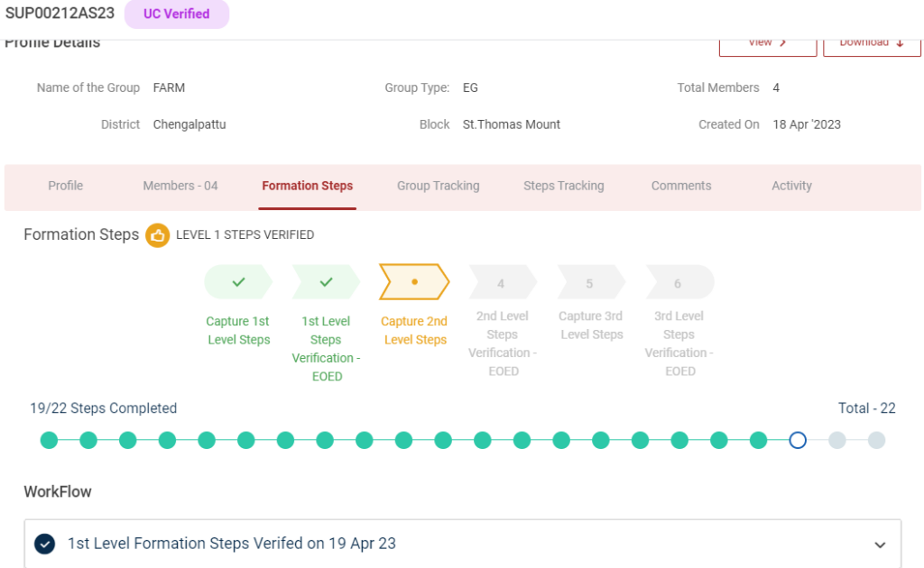Expand the 1st Level Formation Steps workflow chevron
This screenshot has width=924, height=568.
(x=881, y=545)
